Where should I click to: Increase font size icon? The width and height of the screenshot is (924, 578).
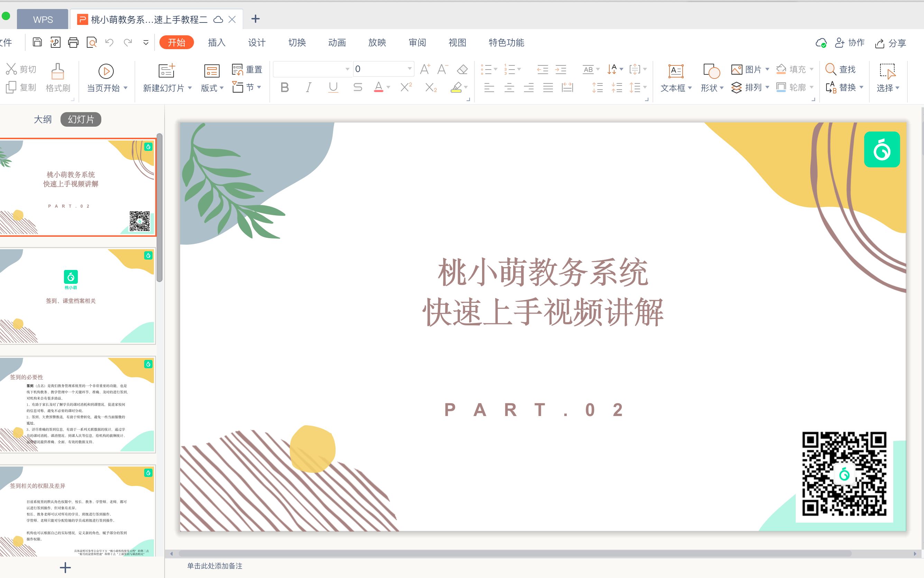[425, 69]
